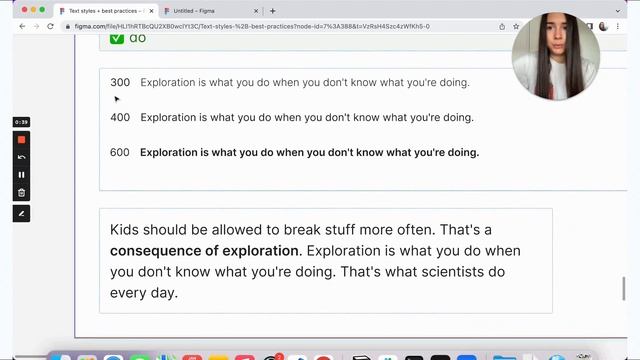The image size is (640, 360).
Task: Close the Text styles + best practices tab
Action: coord(151,11)
